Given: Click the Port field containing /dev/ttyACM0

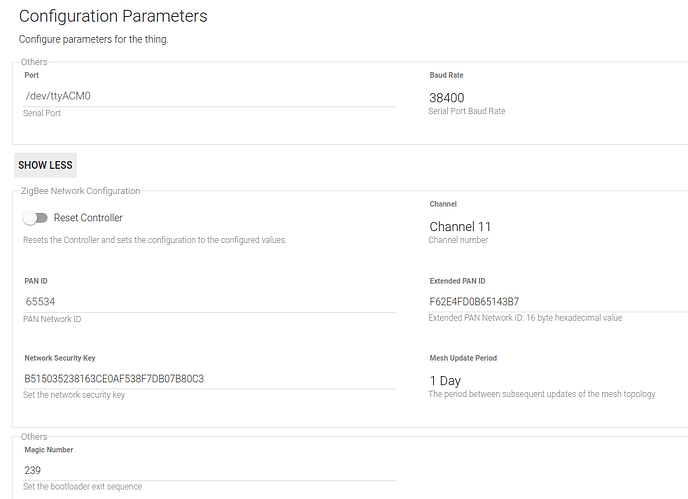Looking at the screenshot, I should click(210, 96).
